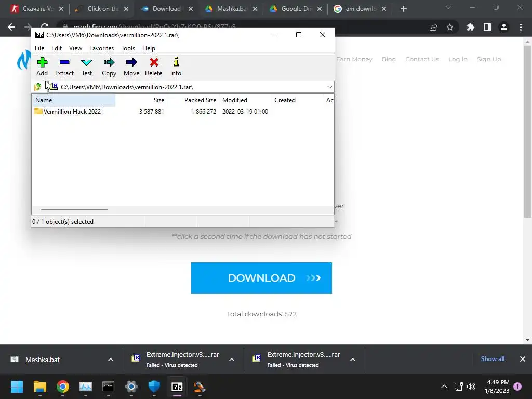Expand second Extreme.Injector download options chevron

(x=353, y=360)
